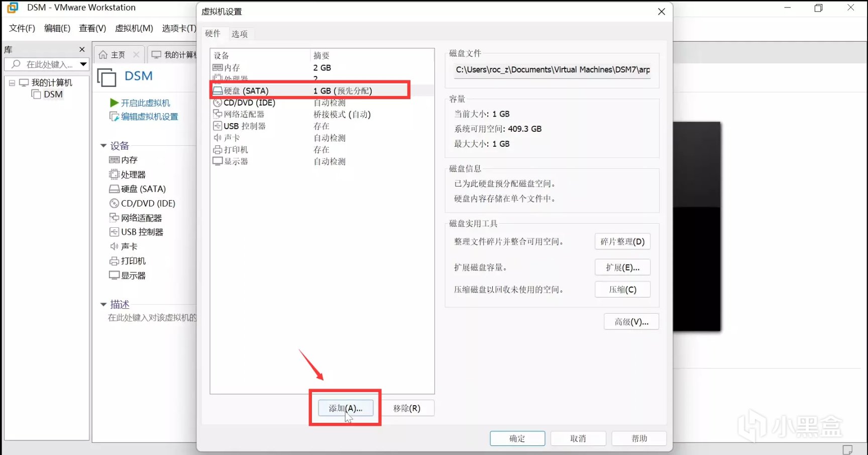The image size is (868, 455).
Task: Click the network adapter icon in settings hardware list
Action: tap(218, 114)
